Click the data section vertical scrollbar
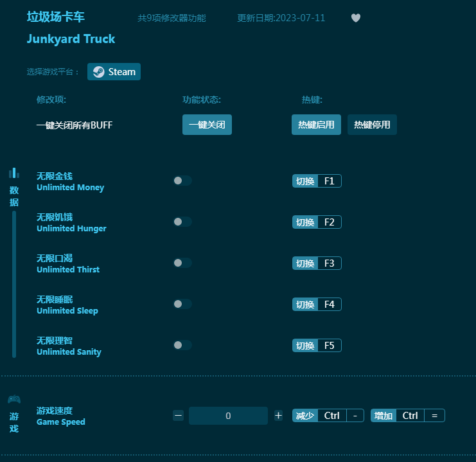476x462 pixels. (14, 284)
